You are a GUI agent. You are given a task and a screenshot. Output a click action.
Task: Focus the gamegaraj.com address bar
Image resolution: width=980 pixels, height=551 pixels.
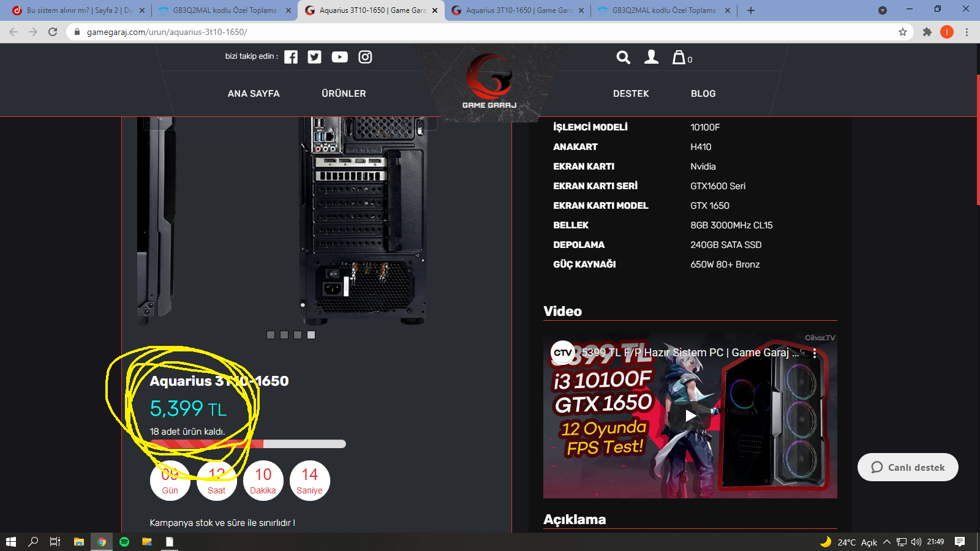[x=490, y=32]
